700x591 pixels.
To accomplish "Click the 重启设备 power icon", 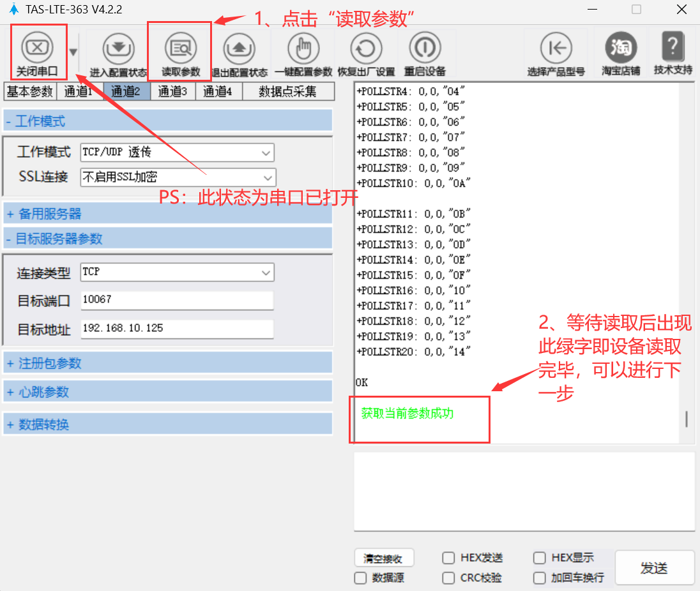I will click(x=424, y=49).
